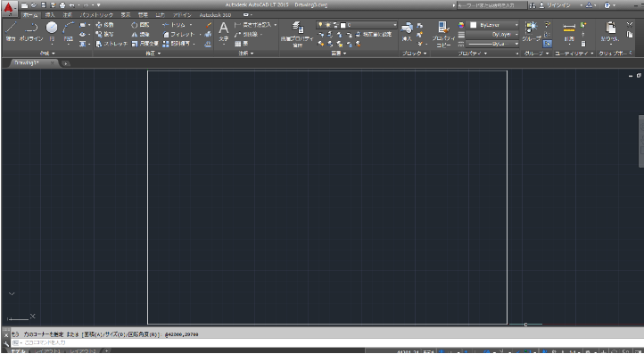Click the white color swatch in layer dropdown
The image size is (644, 354).
point(343,25)
